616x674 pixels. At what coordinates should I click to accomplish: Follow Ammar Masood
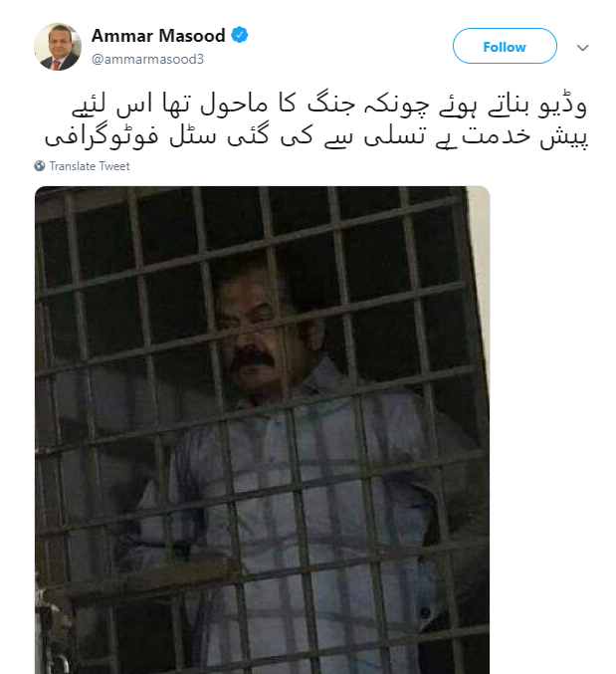tap(505, 46)
